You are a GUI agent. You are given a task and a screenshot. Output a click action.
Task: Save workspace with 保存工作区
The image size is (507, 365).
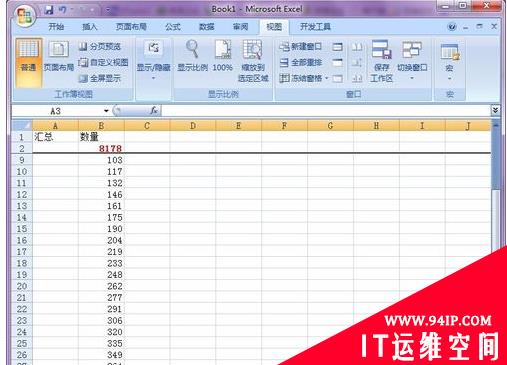[382, 61]
